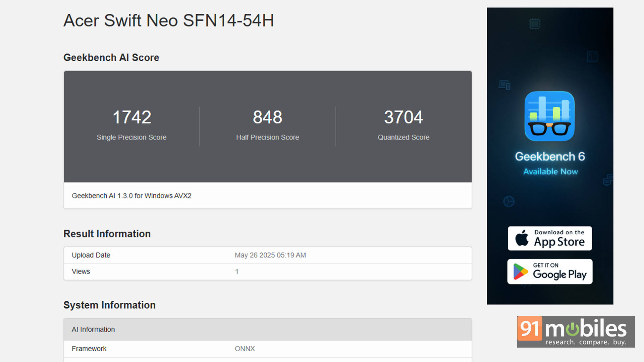
Task: Click the AI Information table header
Action: [x=268, y=329]
